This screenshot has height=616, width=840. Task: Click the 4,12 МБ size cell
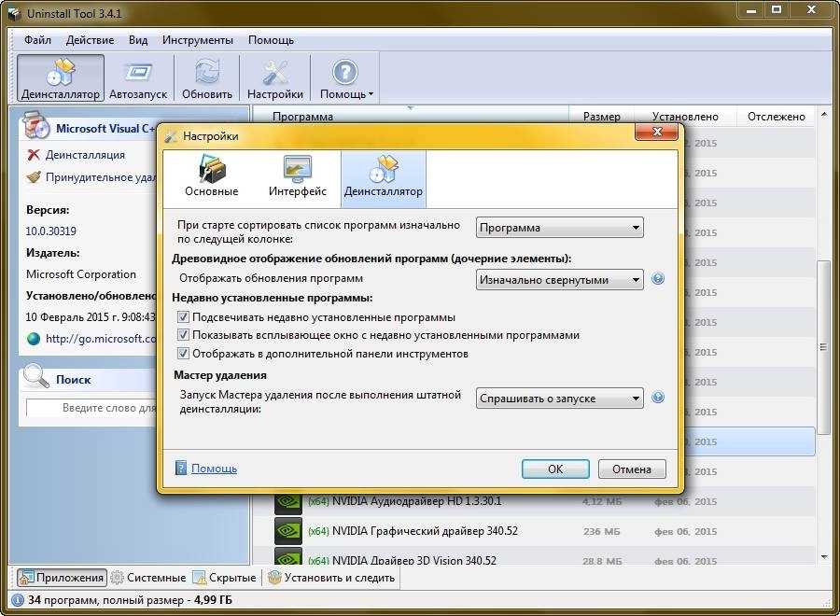[602, 501]
